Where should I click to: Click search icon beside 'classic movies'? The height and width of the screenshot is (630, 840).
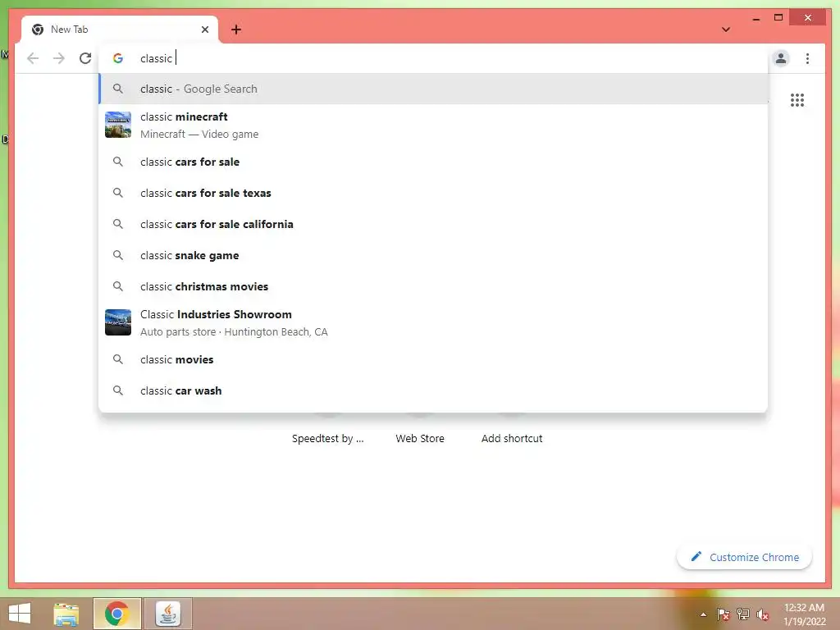pos(118,359)
